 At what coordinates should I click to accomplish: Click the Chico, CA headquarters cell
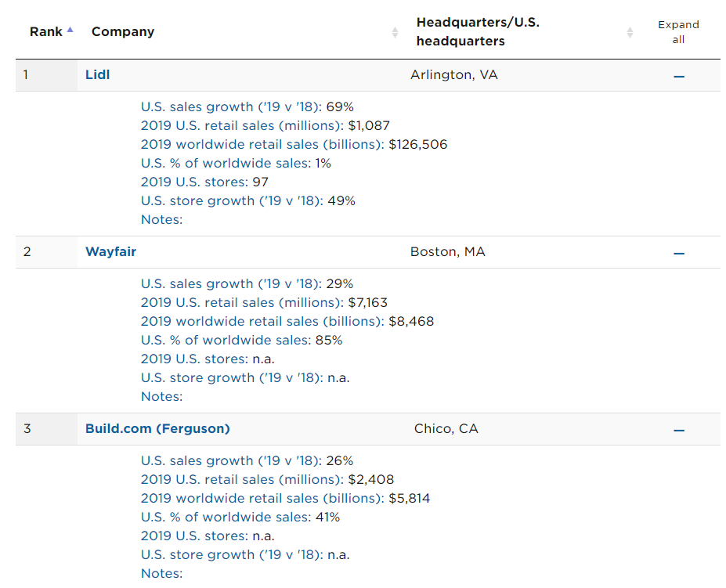446,429
